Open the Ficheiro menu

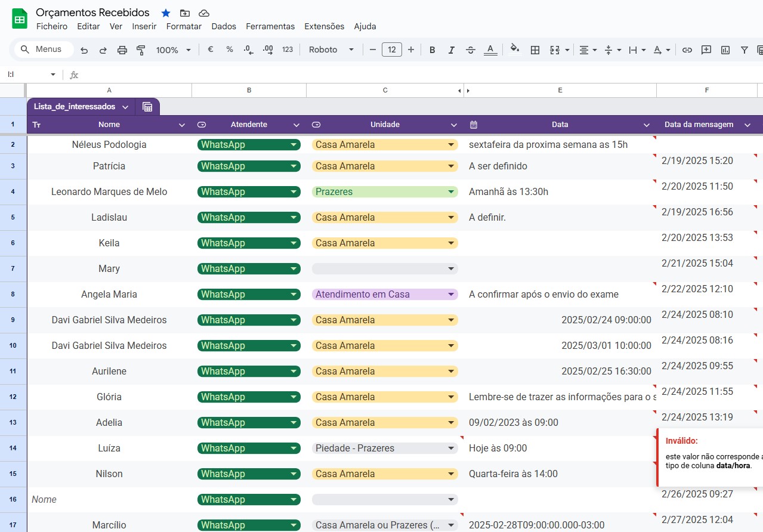tap(52, 26)
